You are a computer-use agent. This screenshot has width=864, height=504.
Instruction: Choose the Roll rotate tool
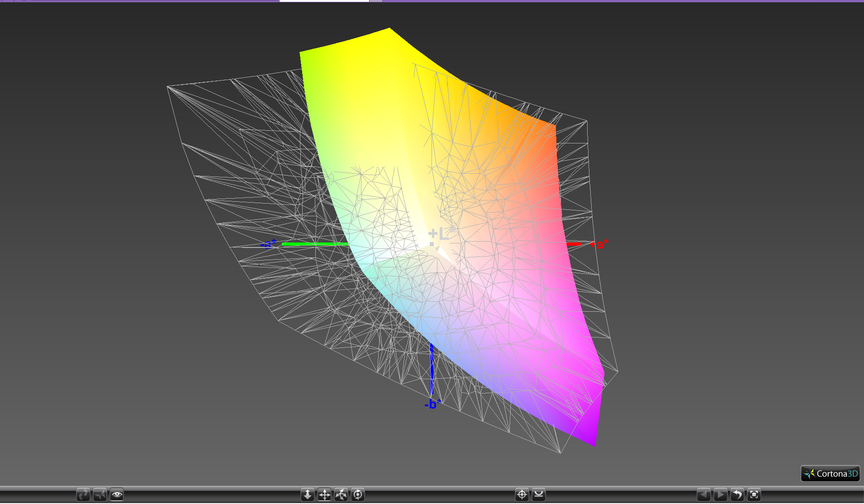358,494
